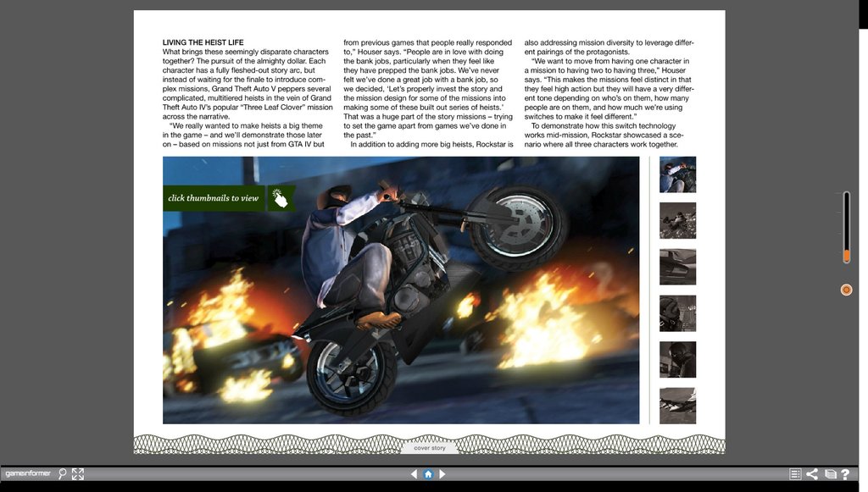Screen dimensions: 868x492
Task: Go to previous page with left arrow
Action: point(414,474)
